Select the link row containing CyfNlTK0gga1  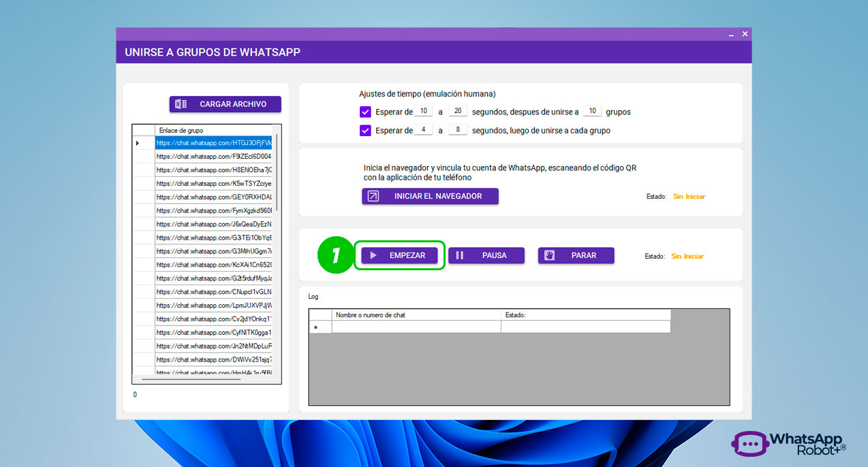click(x=213, y=333)
